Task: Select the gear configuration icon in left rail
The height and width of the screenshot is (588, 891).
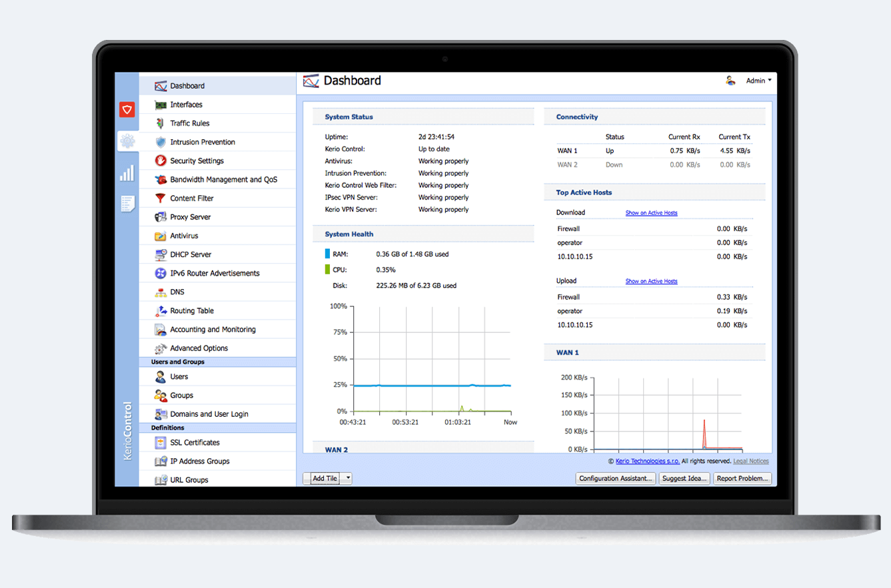Action: [127, 141]
